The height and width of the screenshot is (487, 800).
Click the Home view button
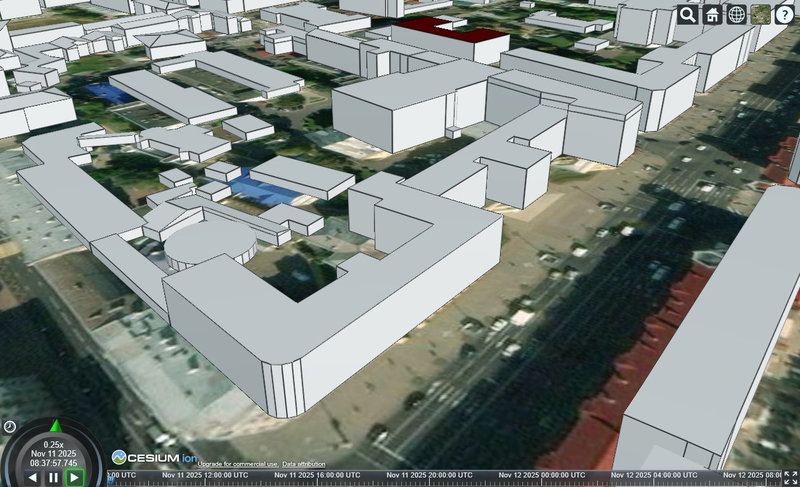pos(712,15)
